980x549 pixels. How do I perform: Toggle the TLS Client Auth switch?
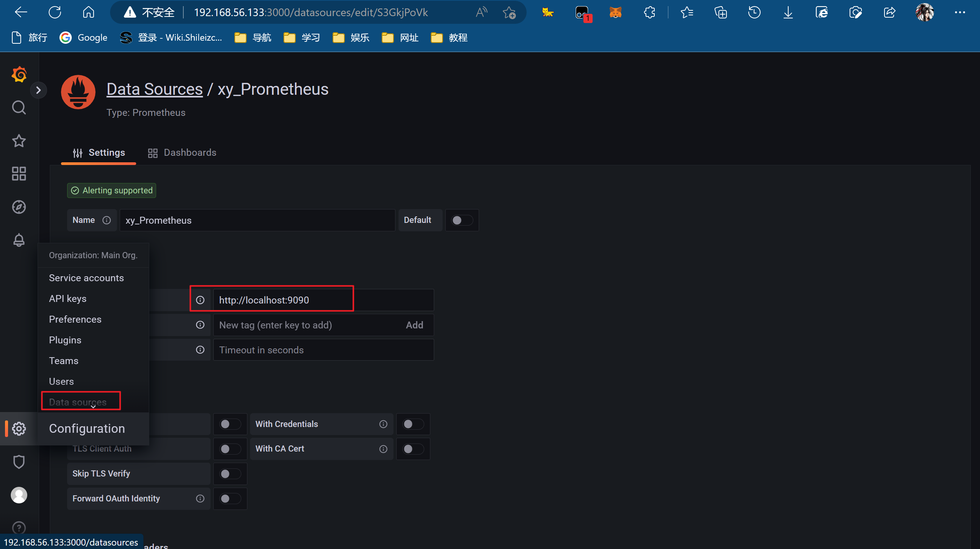(x=230, y=449)
